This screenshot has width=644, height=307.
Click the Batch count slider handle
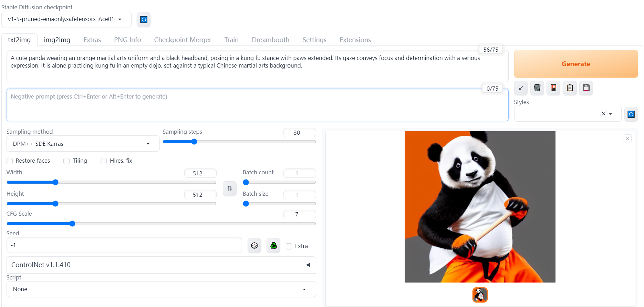(246, 182)
